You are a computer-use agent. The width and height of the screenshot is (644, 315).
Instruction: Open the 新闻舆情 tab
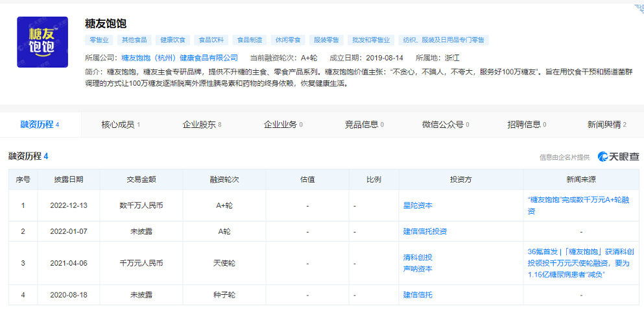click(606, 125)
